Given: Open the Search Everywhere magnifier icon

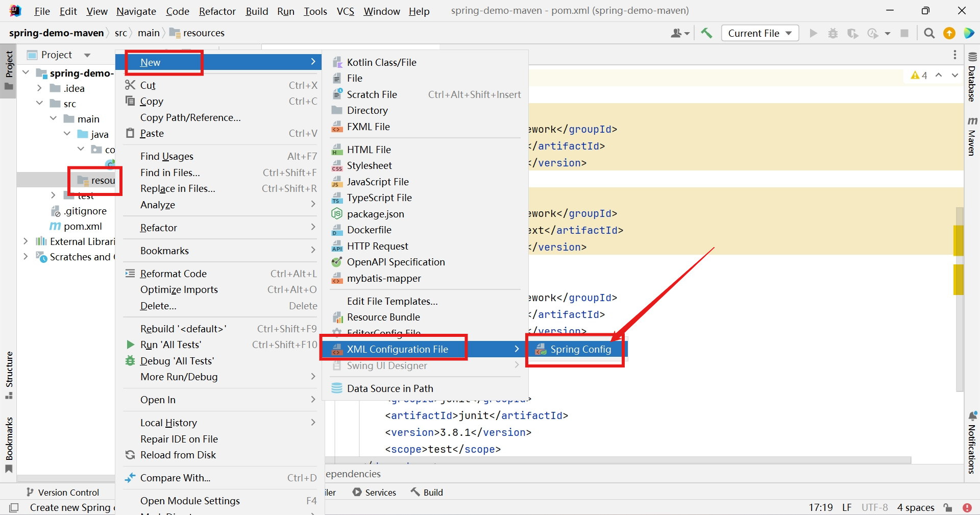Looking at the screenshot, I should pyautogui.click(x=929, y=33).
